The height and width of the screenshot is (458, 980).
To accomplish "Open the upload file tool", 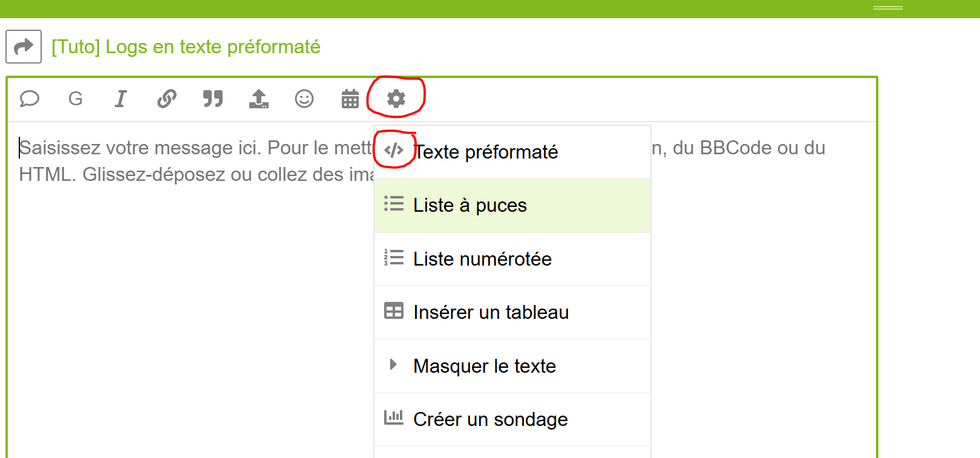I will [x=259, y=99].
